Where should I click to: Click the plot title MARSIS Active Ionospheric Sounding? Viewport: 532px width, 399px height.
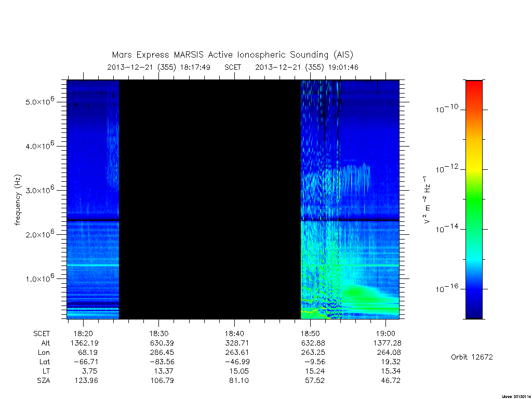(232, 55)
